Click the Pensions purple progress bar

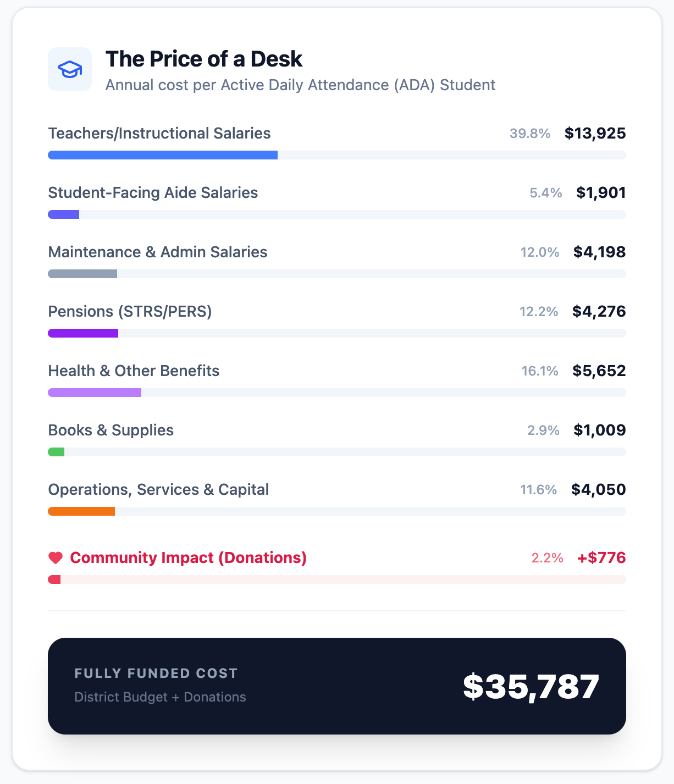[83, 333]
